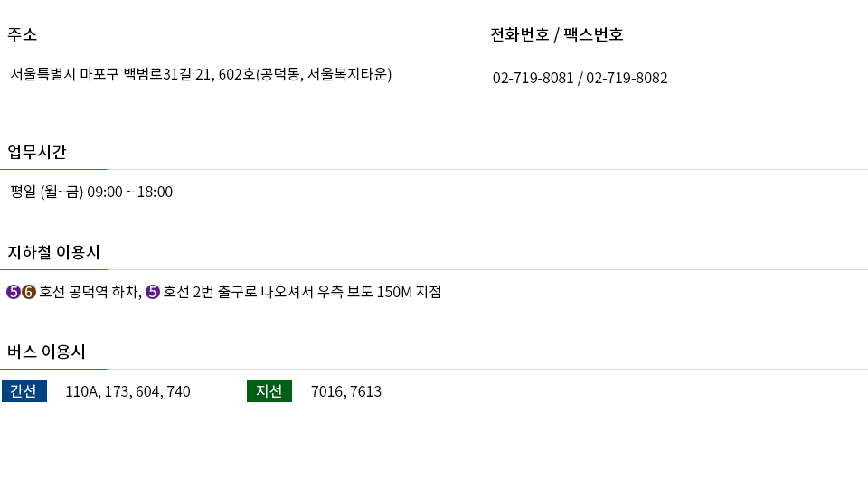The height and width of the screenshot is (497, 868).
Task: Click the 2번 출구 directions text
Action: pyautogui.click(x=302, y=292)
